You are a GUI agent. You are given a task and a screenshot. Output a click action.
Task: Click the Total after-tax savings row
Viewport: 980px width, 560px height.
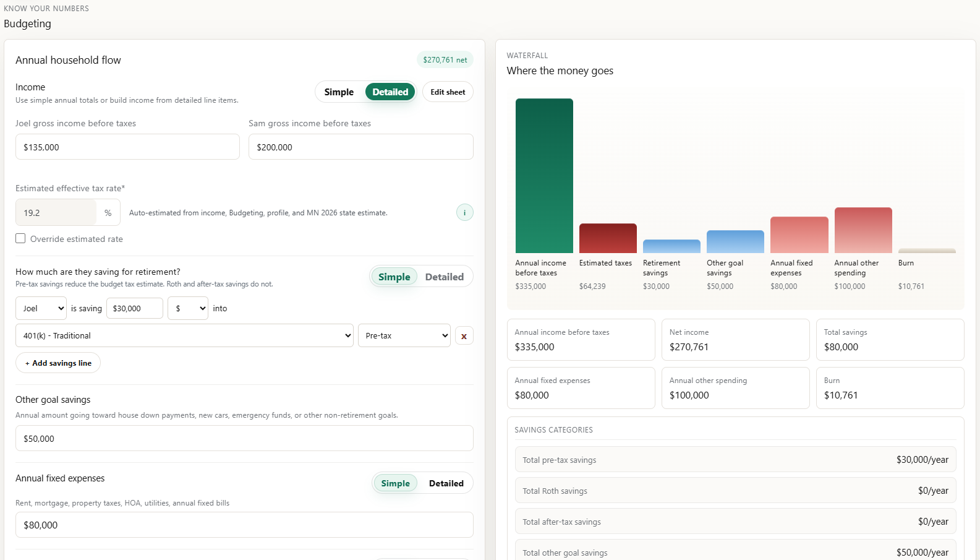pyautogui.click(x=735, y=521)
